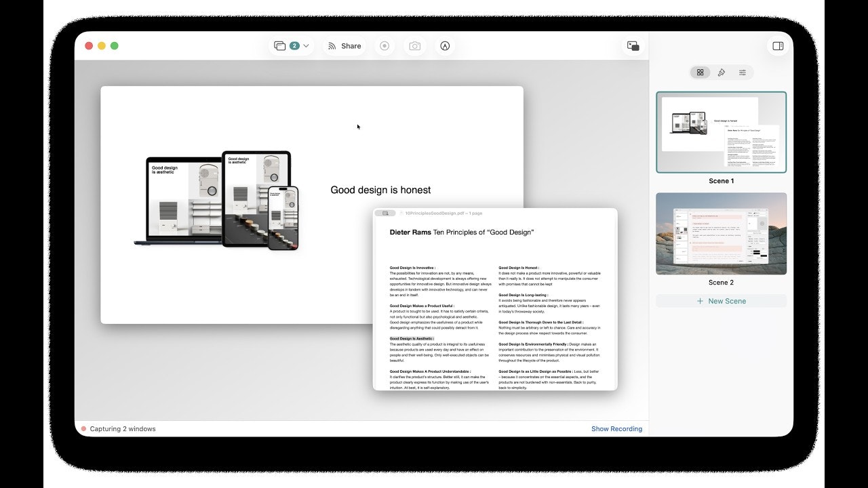This screenshot has height=488, width=868.
Task: Toggle the right sidebar panel icon
Action: click(x=778, y=46)
